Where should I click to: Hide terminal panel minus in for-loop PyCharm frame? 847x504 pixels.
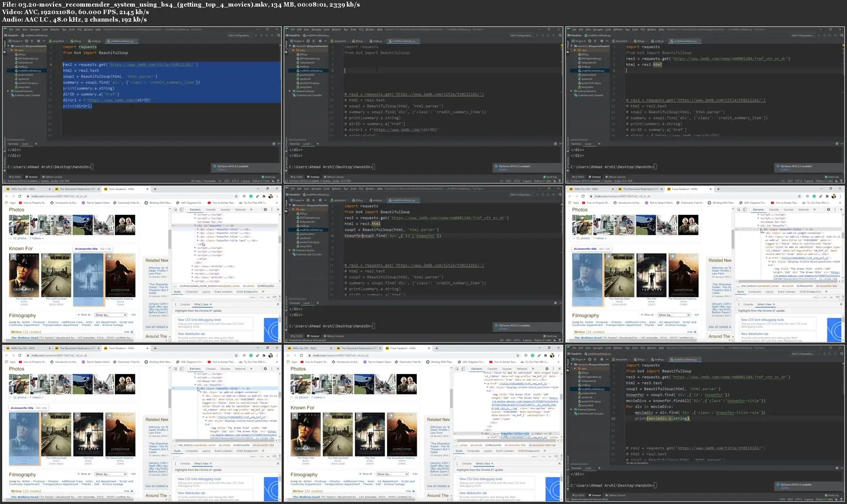pyautogui.click(x=842, y=468)
